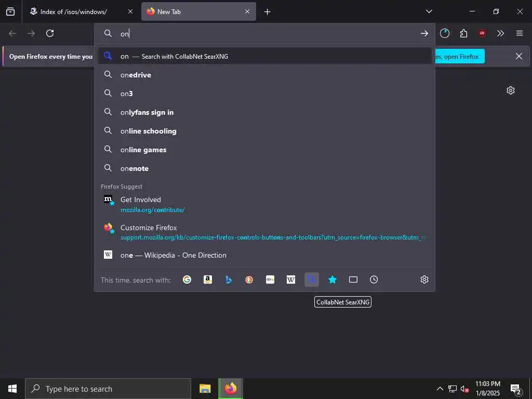This screenshot has width=532, height=399.
Task: Open the Extensions puzzle icon
Action: pyautogui.click(x=463, y=33)
